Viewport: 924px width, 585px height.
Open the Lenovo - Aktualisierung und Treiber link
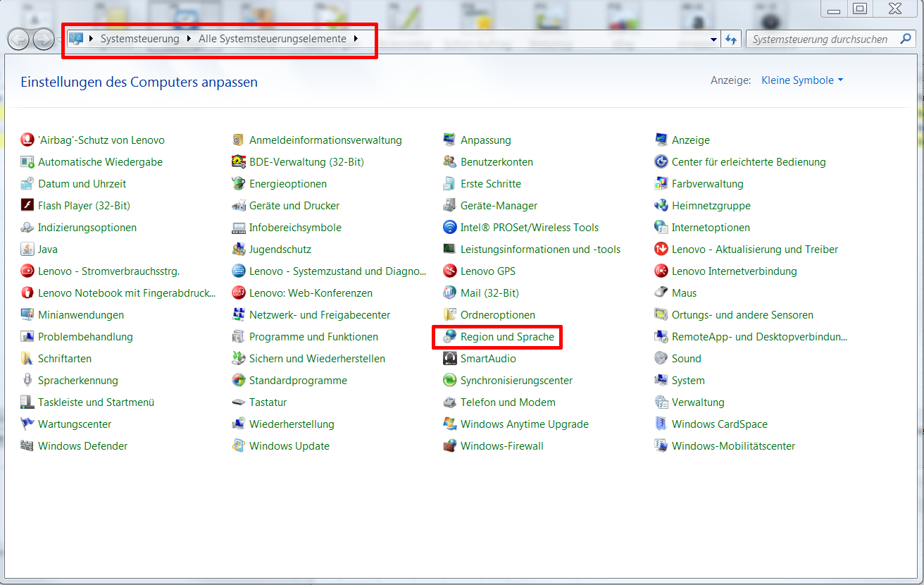755,249
